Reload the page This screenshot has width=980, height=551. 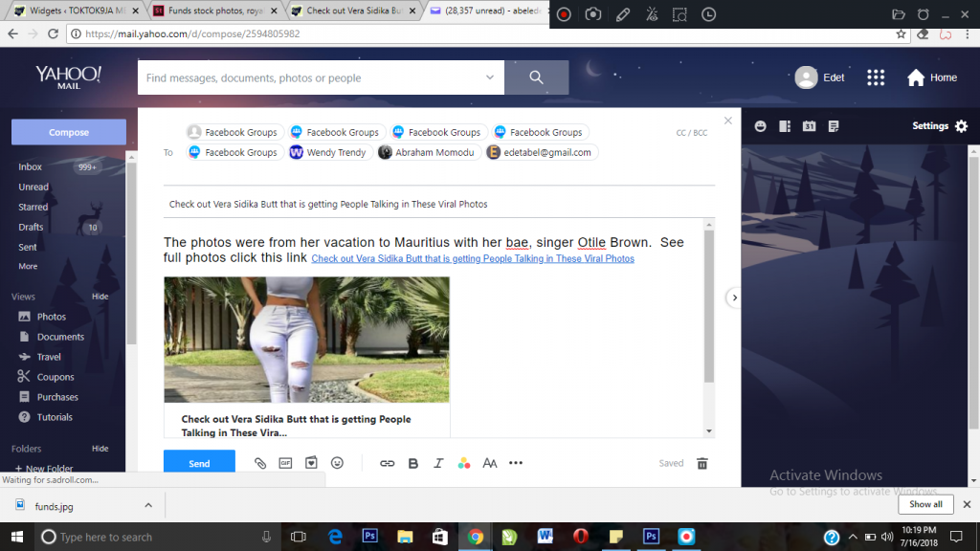[54, 33]
